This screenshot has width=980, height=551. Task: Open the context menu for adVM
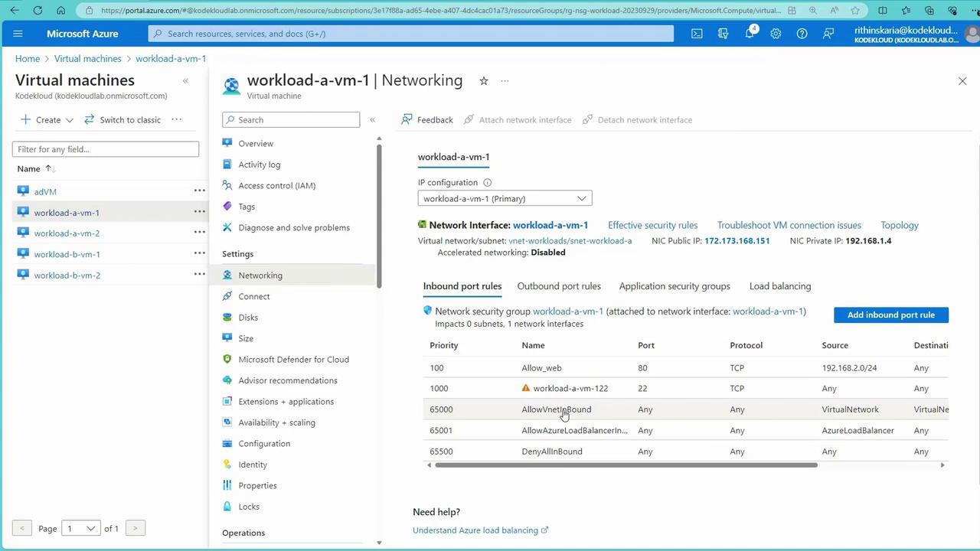200,191
